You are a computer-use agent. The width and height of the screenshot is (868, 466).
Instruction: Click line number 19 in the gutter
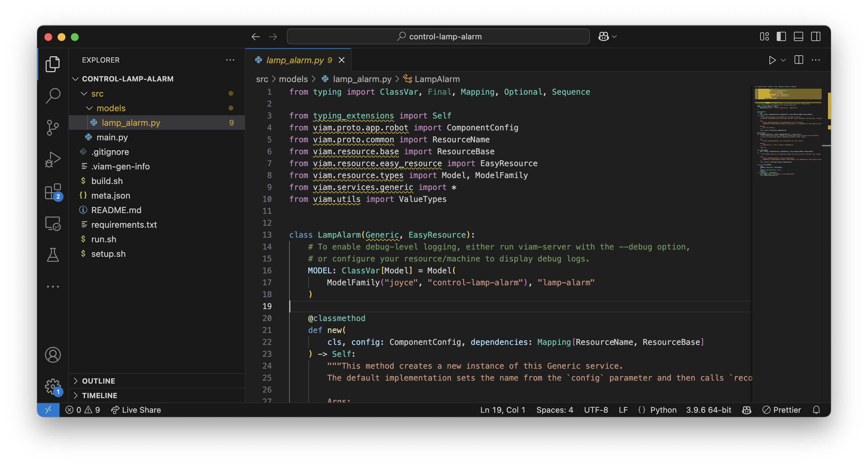[267, 306]
